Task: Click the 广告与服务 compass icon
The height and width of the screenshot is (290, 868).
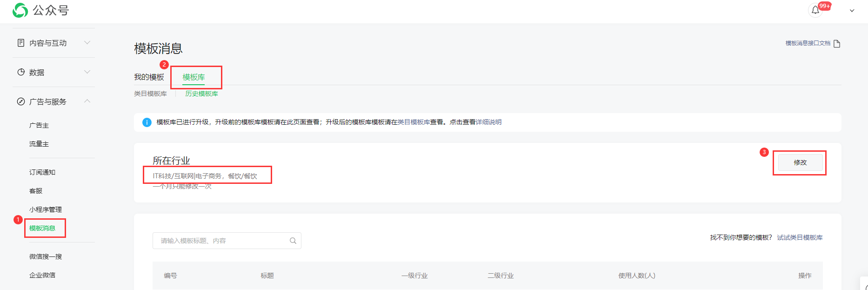Action: (x=21, y=101)
